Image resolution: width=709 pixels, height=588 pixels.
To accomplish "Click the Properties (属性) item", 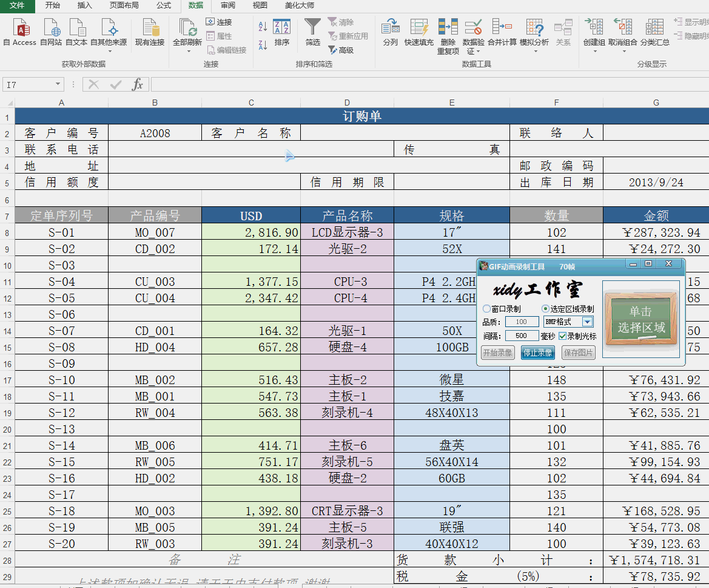I will (x=219, y=36).
